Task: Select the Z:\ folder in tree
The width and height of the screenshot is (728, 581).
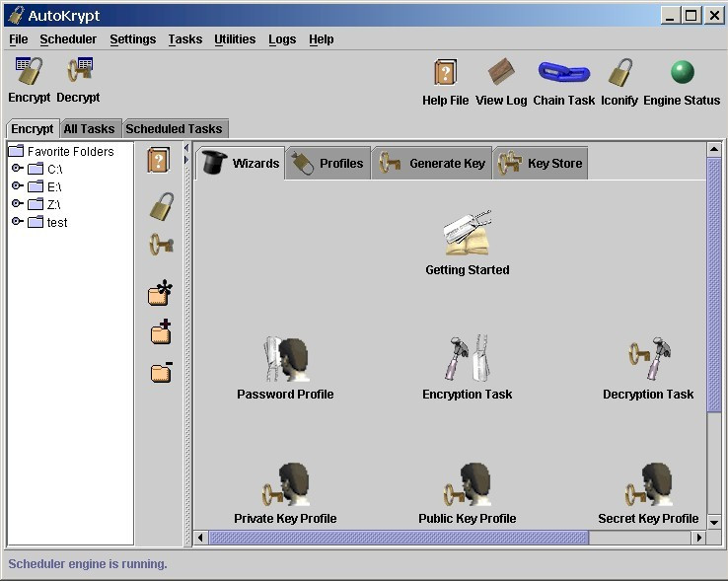Action: tap(44, 204)
